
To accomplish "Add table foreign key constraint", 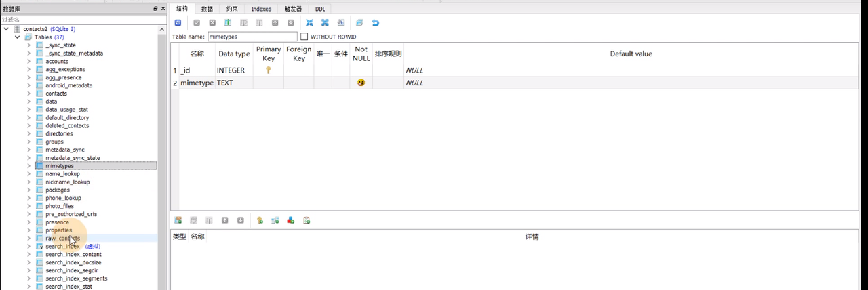I will tap(275, 220).
